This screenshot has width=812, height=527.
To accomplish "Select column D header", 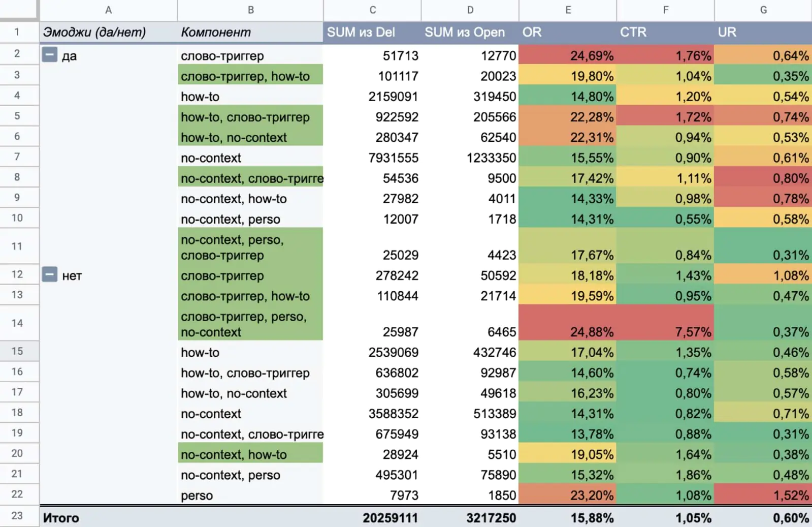I will (x=470, y=10).
